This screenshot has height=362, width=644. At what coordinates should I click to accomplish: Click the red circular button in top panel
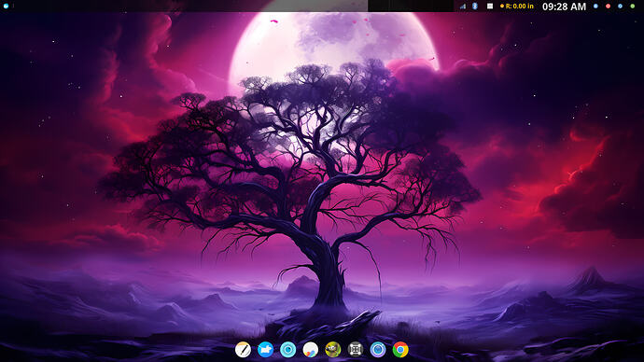click(608, 7)
